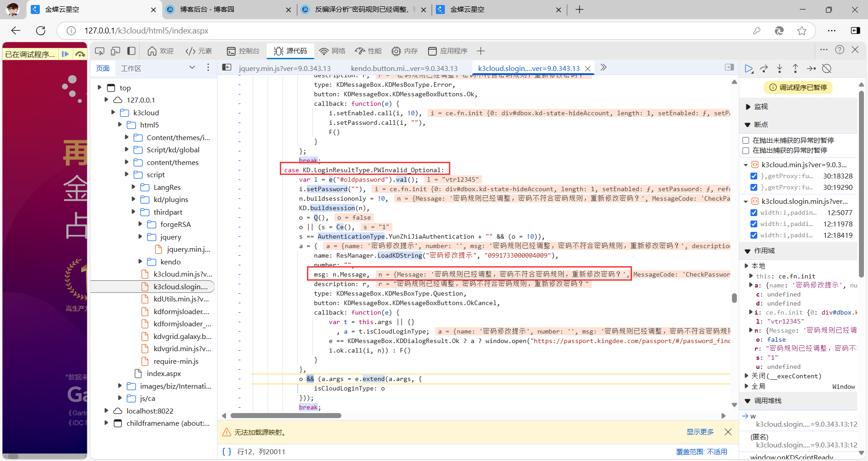Click step over next function call icon
This screenshot has width=868, height=461.
(x=764, y=69)
